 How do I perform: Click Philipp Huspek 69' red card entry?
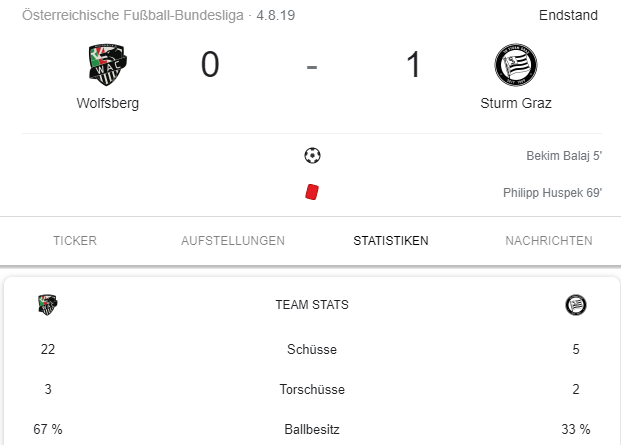pyautogui.click(x=552, y=193)
